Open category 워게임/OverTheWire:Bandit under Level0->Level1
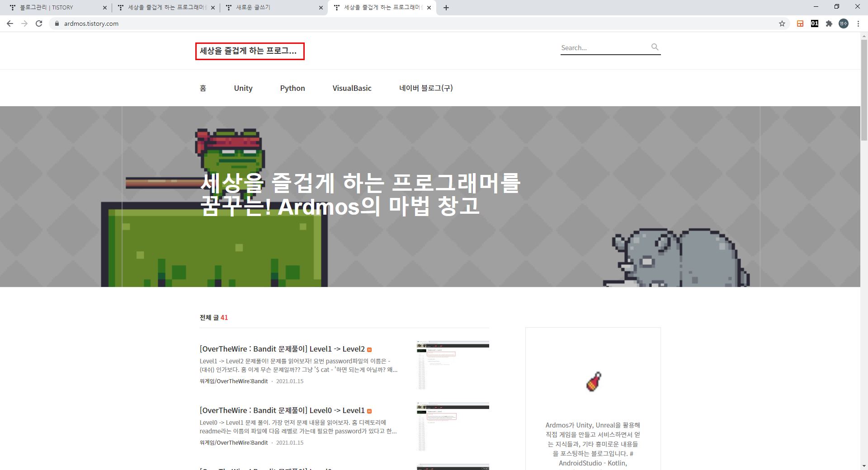The image size is (868, 470). (x=234, y=443)
